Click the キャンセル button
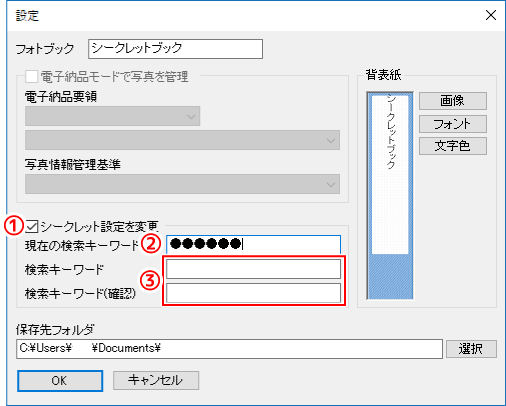 [156, 380]
